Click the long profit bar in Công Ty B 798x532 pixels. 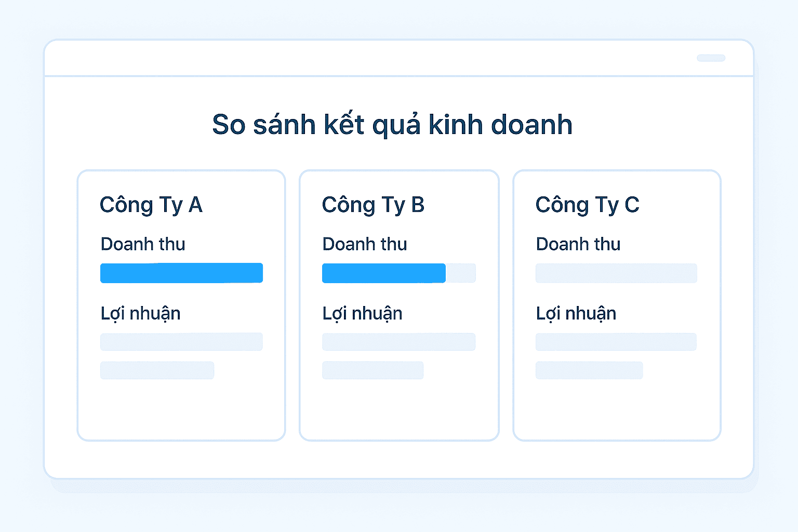click(x=398, y=342)
